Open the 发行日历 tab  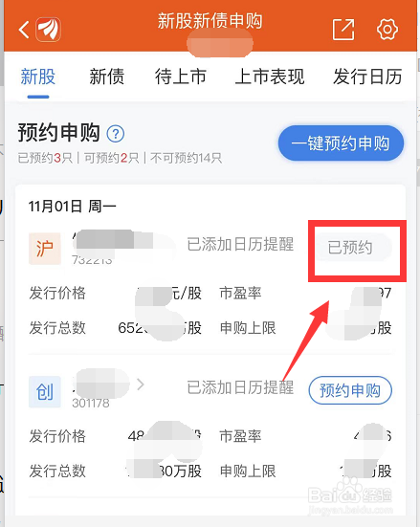[367, 77]
